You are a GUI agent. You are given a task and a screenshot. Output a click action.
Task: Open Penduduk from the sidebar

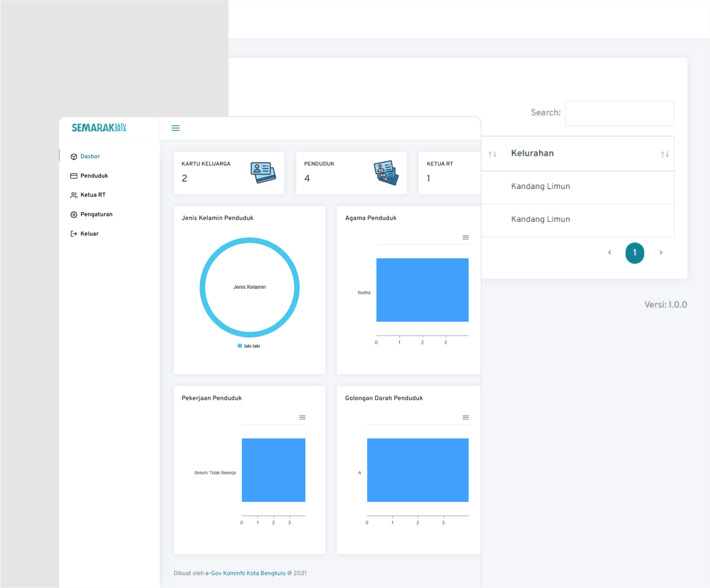click(x=94, y=176)
